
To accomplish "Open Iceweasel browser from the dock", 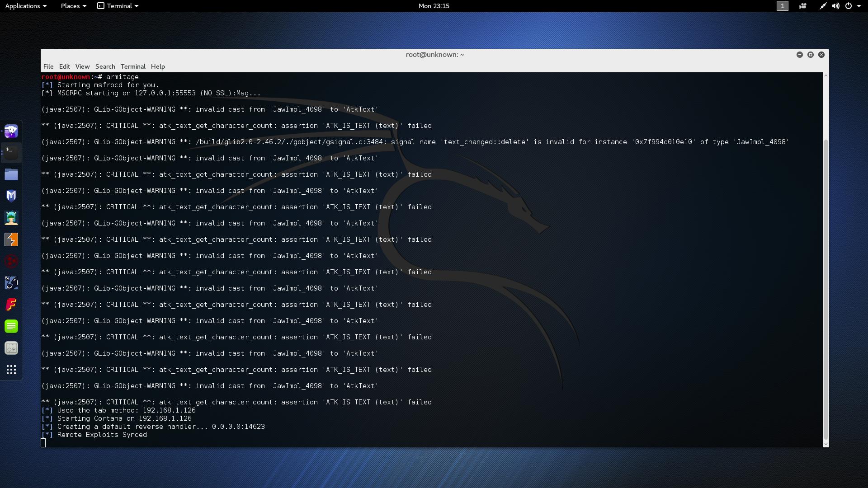I will (x=11, y=131).
